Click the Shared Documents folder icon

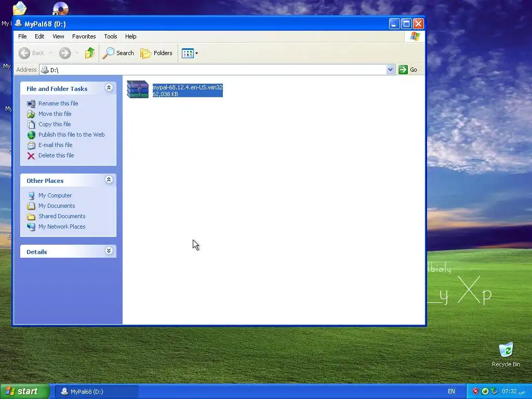tap(31, 217)
